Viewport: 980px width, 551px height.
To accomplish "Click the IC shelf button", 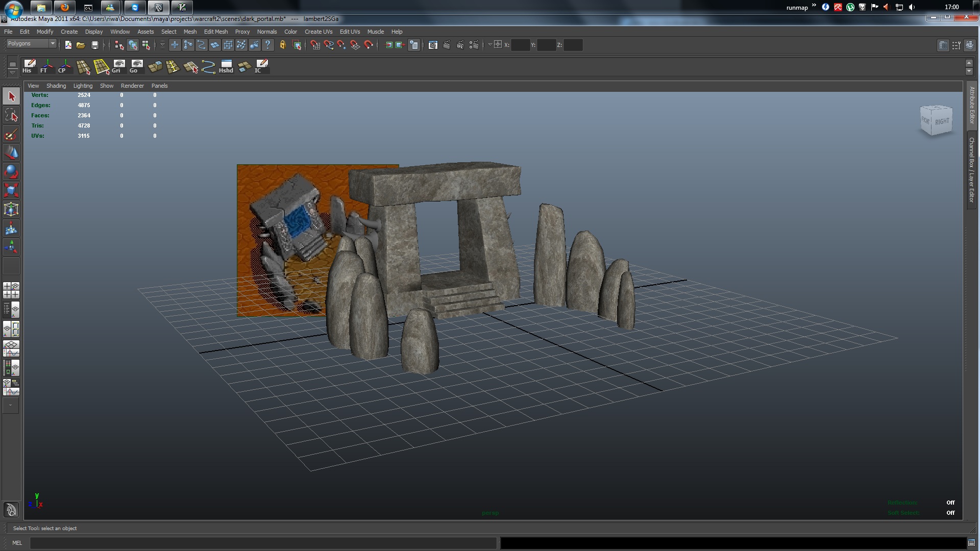I will 262,66.
